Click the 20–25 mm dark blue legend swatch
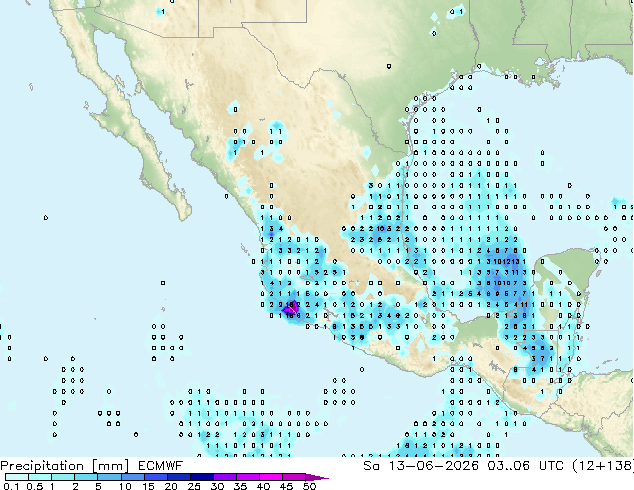Screen dimensions: 634x490 tap(178, 477)
